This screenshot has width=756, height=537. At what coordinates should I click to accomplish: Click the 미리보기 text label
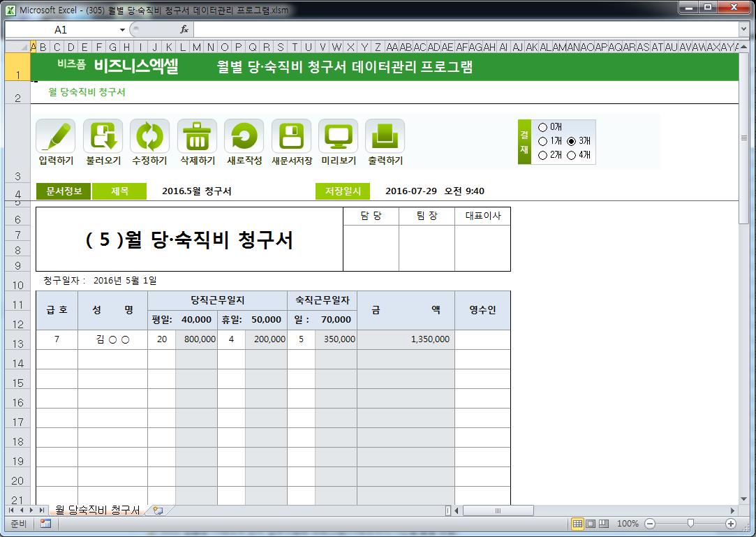pyautogui.click(x=339, y=161)
